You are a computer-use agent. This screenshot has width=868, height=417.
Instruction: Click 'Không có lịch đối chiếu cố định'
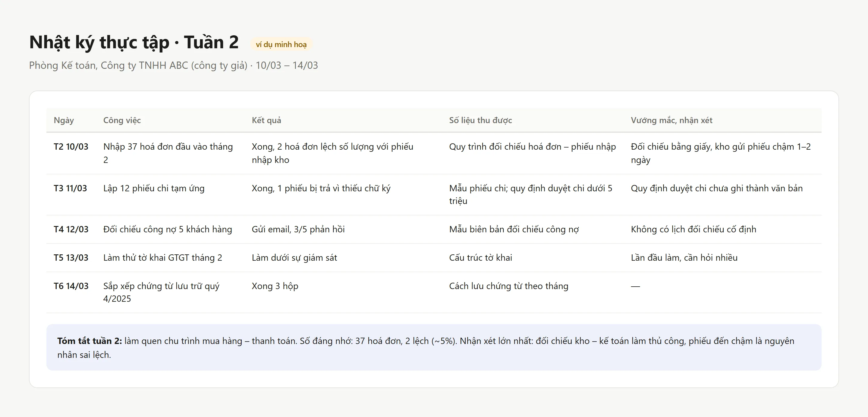(x=693, y=229)
